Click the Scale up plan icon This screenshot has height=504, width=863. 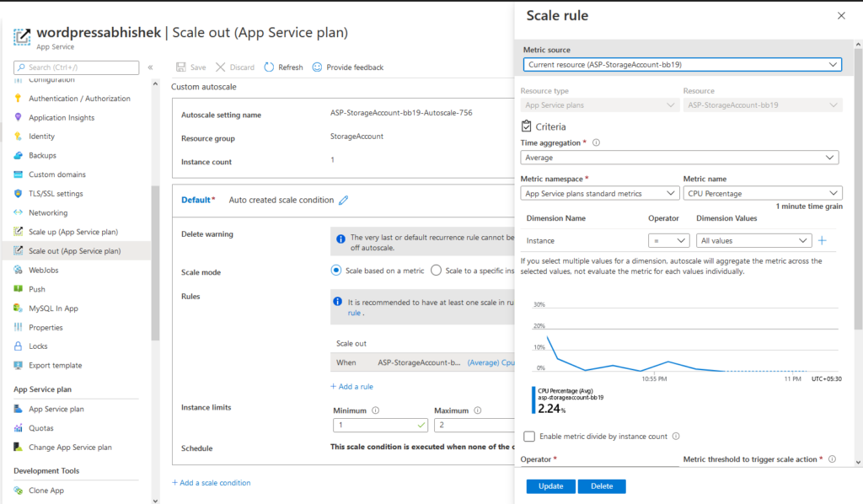(19, 232)
